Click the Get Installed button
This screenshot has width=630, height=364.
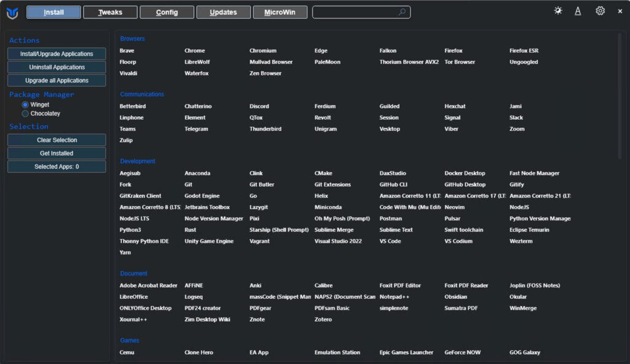coord(57,153)
